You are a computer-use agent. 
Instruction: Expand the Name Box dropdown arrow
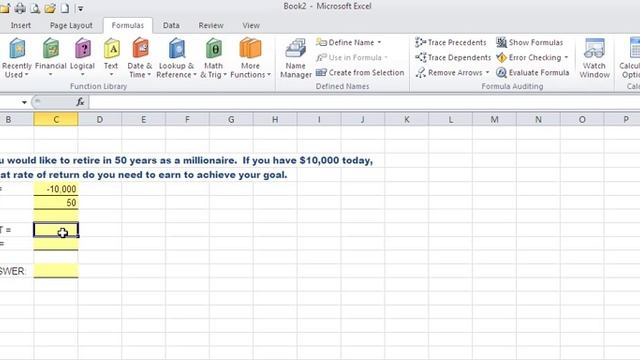point(24,102)
